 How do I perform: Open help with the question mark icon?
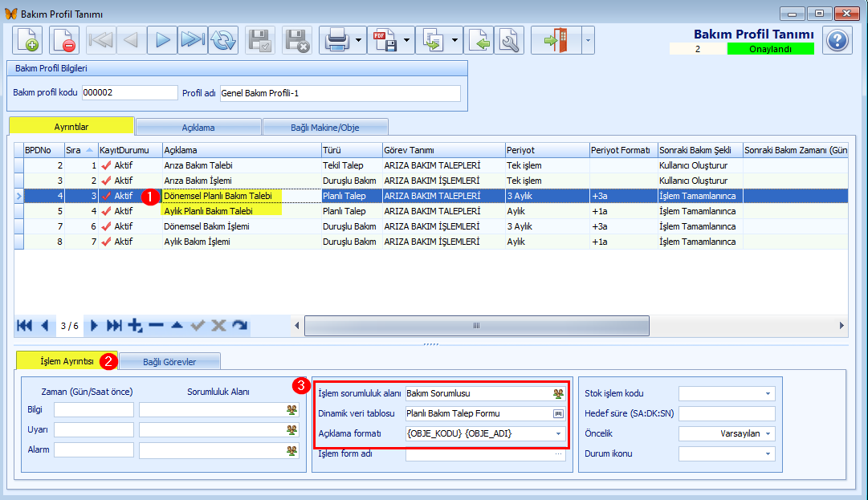[x=837, y=40]
